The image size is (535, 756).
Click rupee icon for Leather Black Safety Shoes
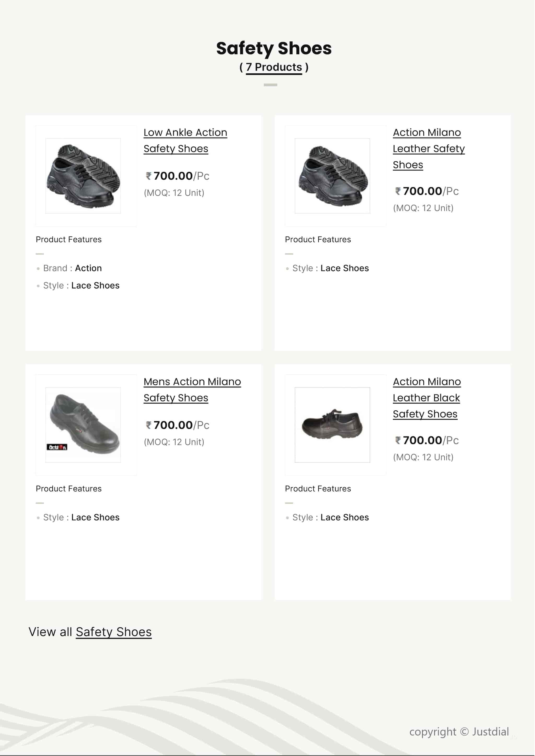(x=398, y=440)
